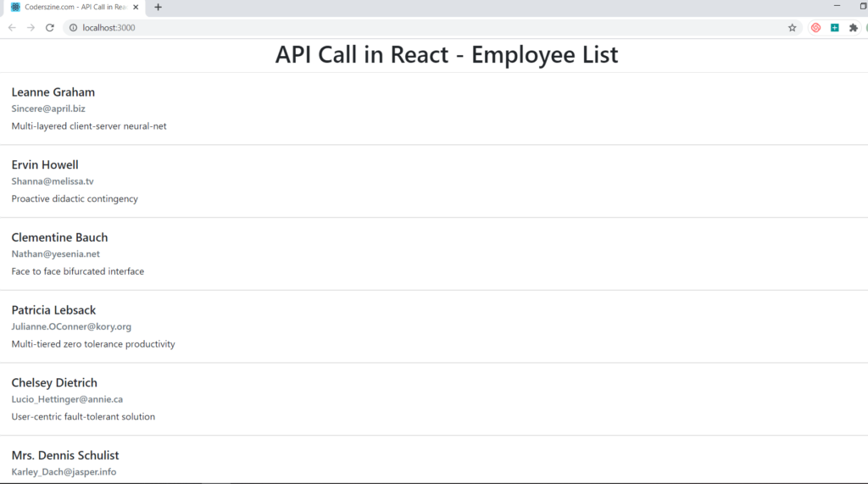The width and height of the screenshot is (868, 484).
Task: Click the Employee List page heading
Action: click(x=447, y=54)
